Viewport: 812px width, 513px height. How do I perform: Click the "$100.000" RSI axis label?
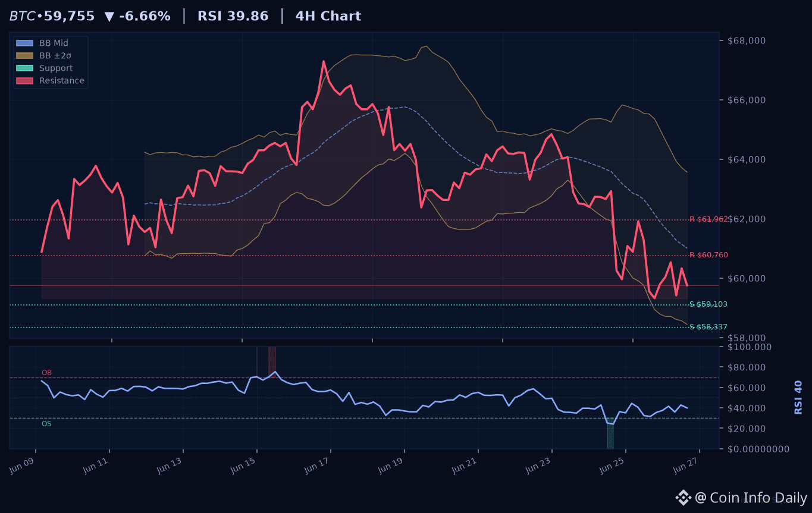[x=750, y=347]
